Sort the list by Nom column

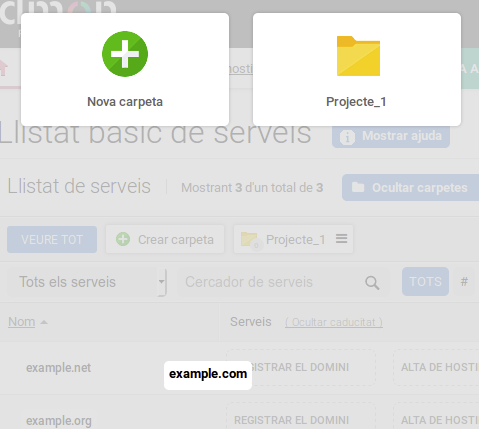(22, 322)
